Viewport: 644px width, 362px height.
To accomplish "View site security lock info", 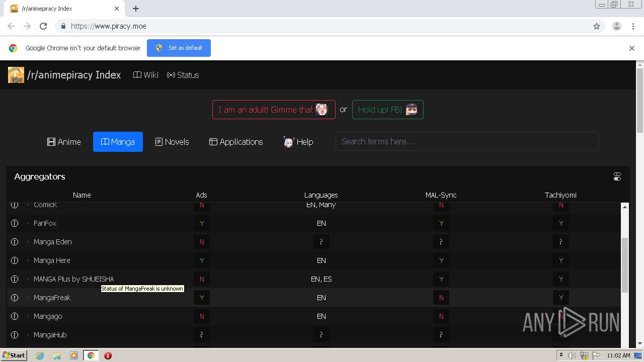I will [63, 26].
